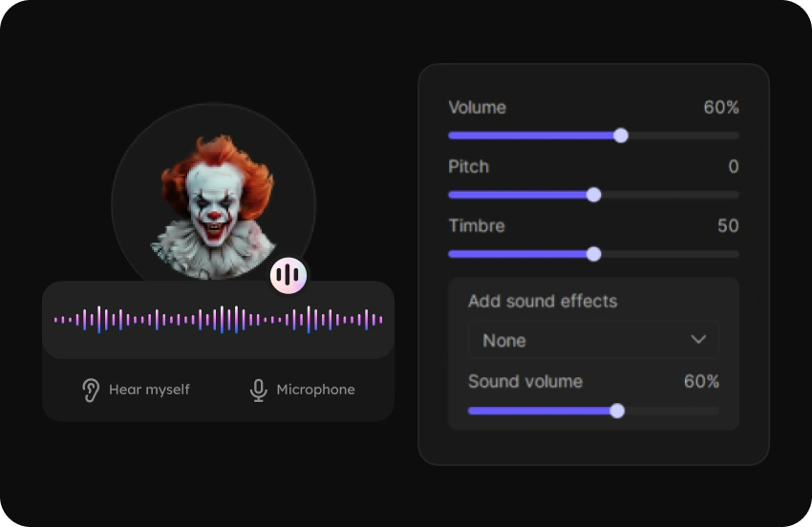The image size is (812, 527).
Task: Click the Add sound effects heading
Action: 543,302
